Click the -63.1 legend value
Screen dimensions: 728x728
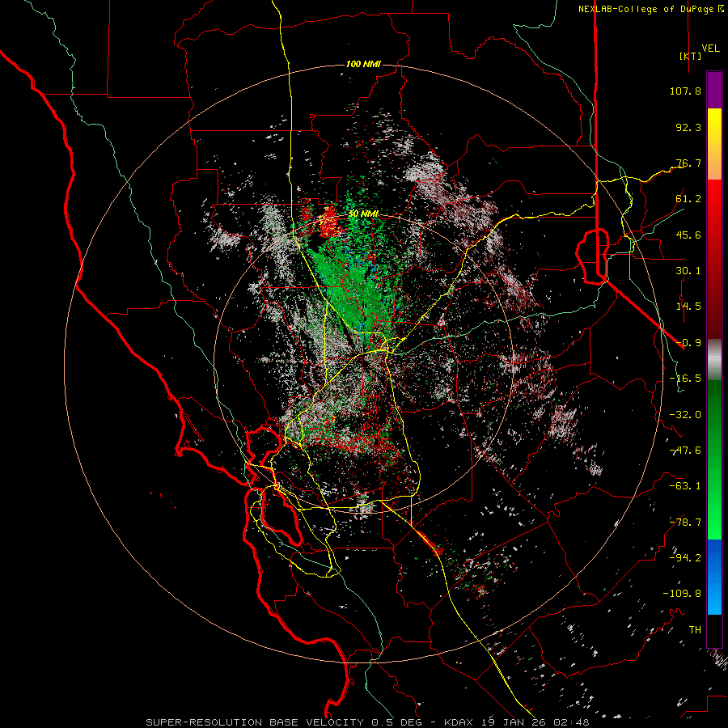tap(685, 486)
